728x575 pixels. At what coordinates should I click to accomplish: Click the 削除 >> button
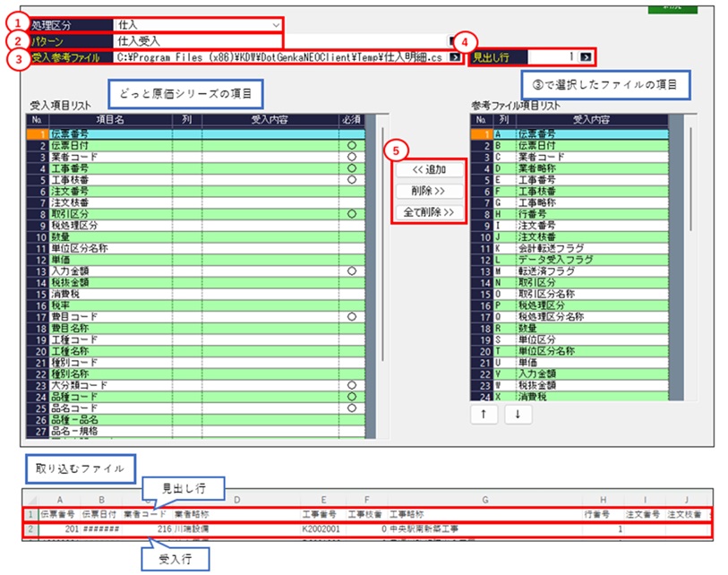coord(429,191)
